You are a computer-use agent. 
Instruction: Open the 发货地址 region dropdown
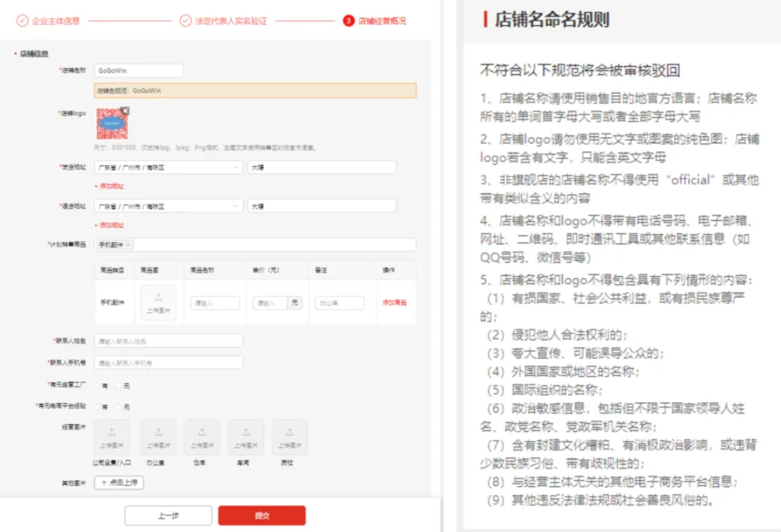[x=168, y=168]
